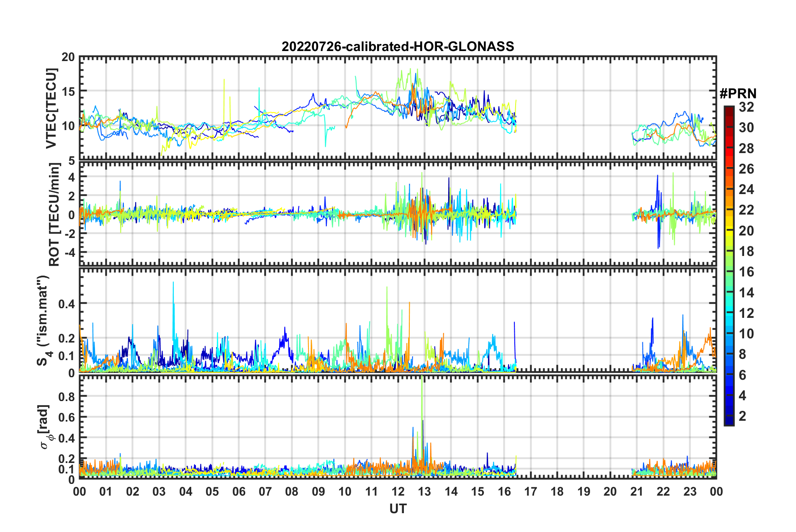
Task: Click the x-axis tick label 17
Action: pyautogui.click(x=531, y=491)
